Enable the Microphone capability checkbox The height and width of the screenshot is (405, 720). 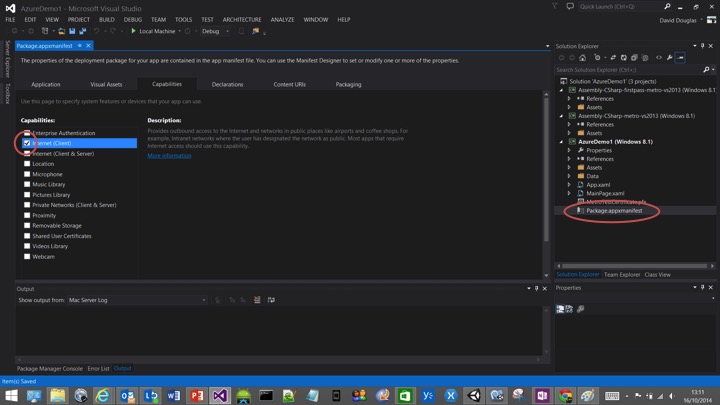pos(27,174)
